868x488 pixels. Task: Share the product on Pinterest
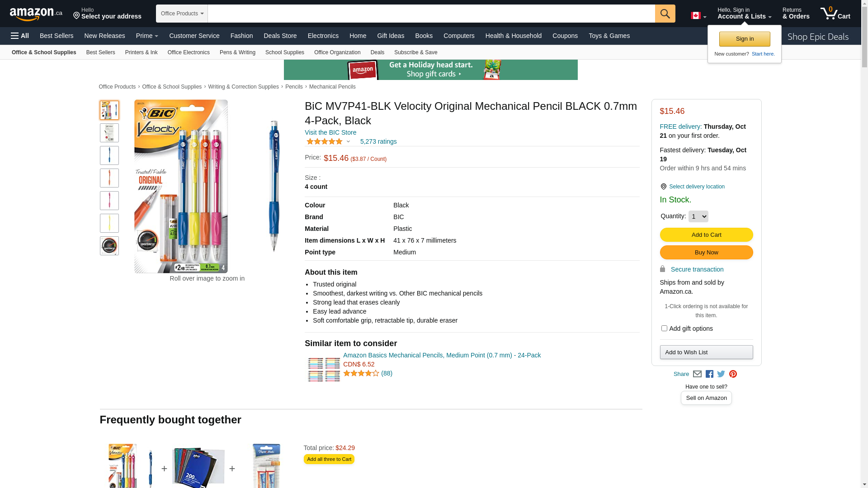click(733, 374)
